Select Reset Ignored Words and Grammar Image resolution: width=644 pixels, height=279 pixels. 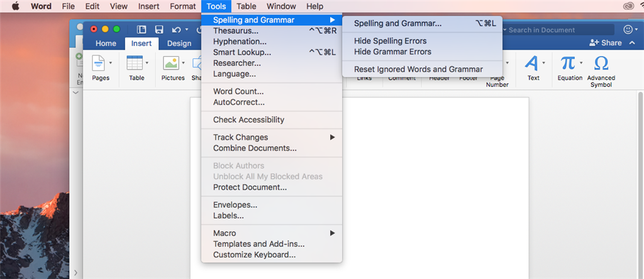[x=422, y=69]
